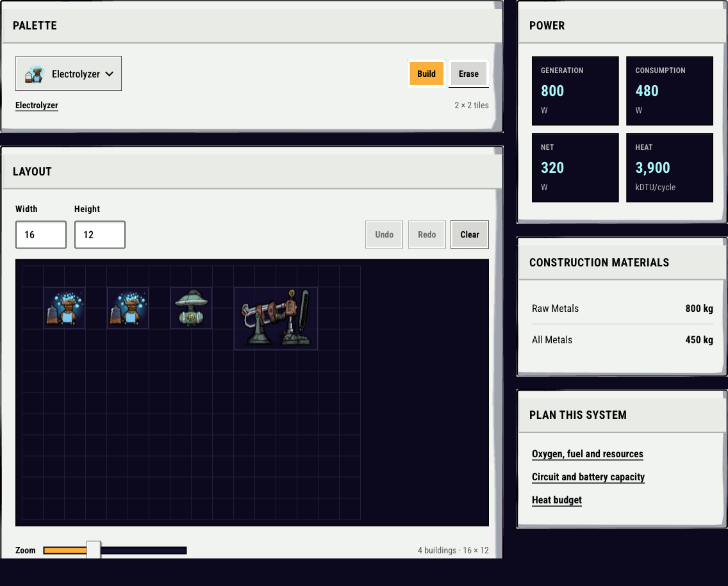Click the Raw Metals 800 kg row

[x=622, y=309]
